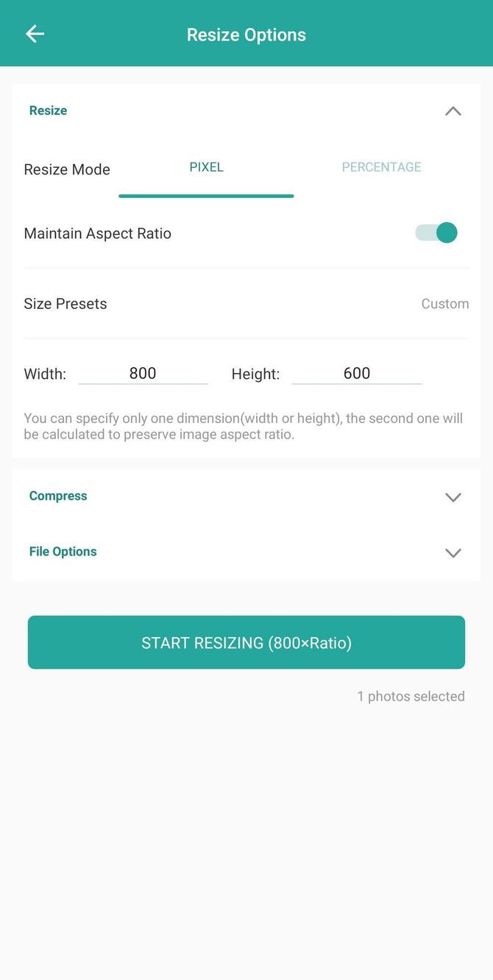Open the Compress settings chevron
Image resolution: width=493 pixels, height=980 pixels.
[453, 497]
